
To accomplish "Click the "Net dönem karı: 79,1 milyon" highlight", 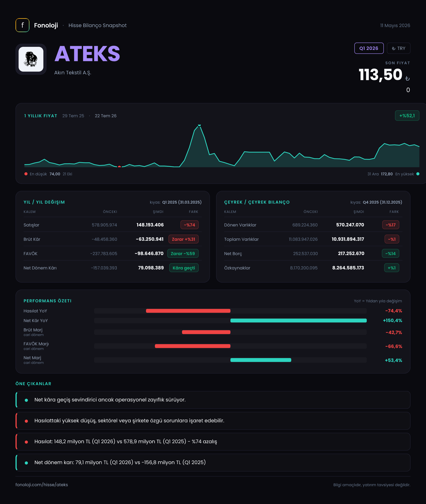I will tap(213, 462).
